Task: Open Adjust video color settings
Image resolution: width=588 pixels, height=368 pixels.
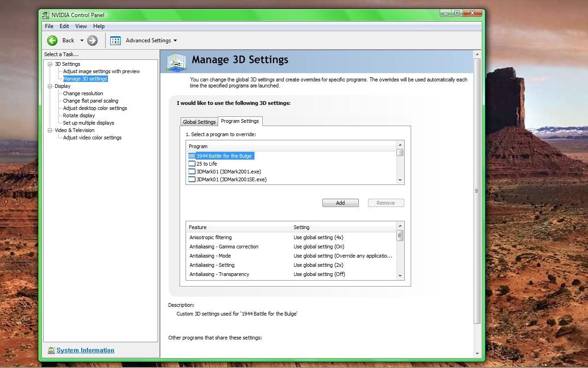Action: coord(92,138)
